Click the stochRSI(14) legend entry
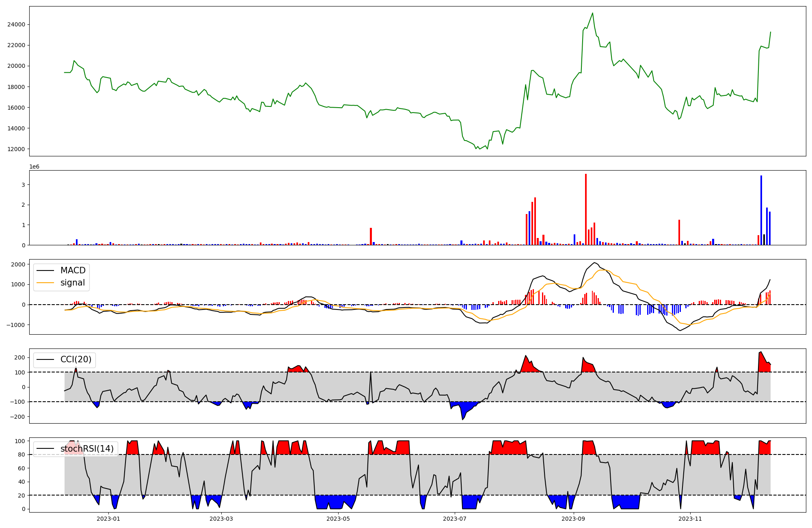 click(86, 449)
